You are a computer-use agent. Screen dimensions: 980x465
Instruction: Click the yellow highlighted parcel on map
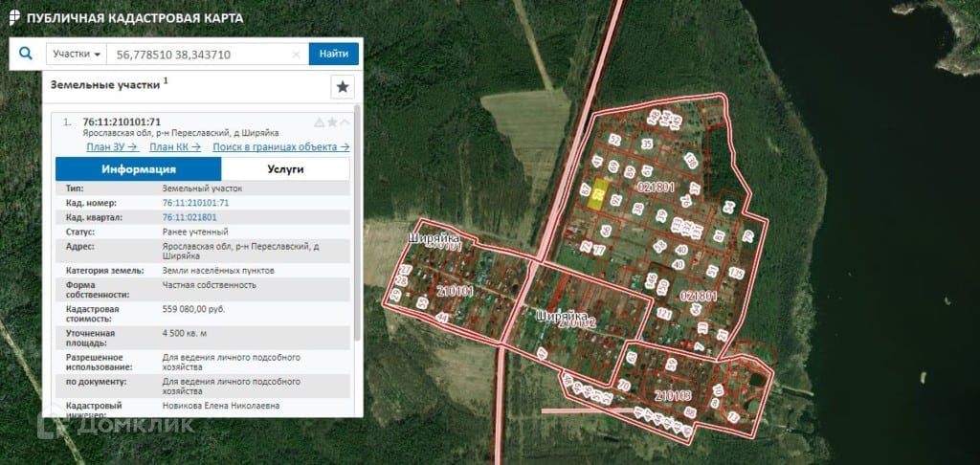tap(598, 193)
